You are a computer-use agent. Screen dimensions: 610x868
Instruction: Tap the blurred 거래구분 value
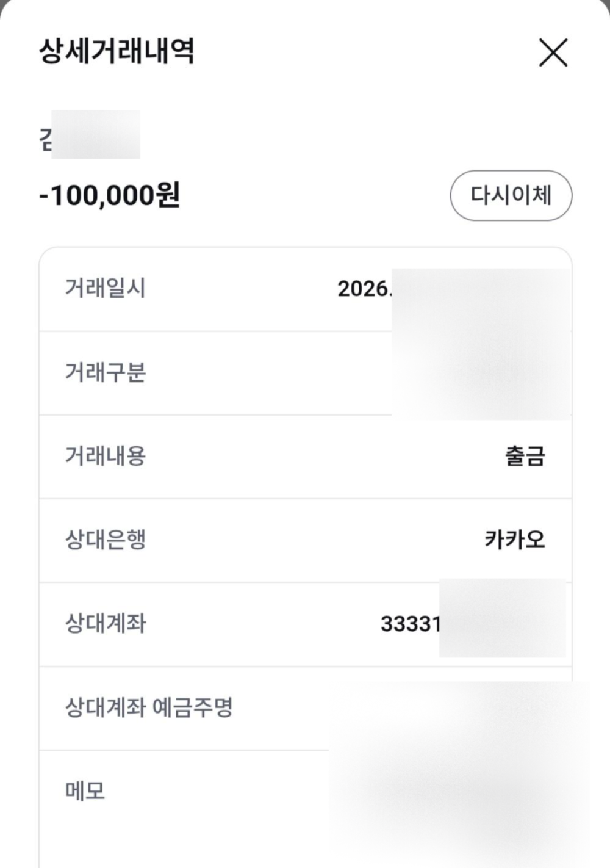pyautogui.click(x=482, y=372)
